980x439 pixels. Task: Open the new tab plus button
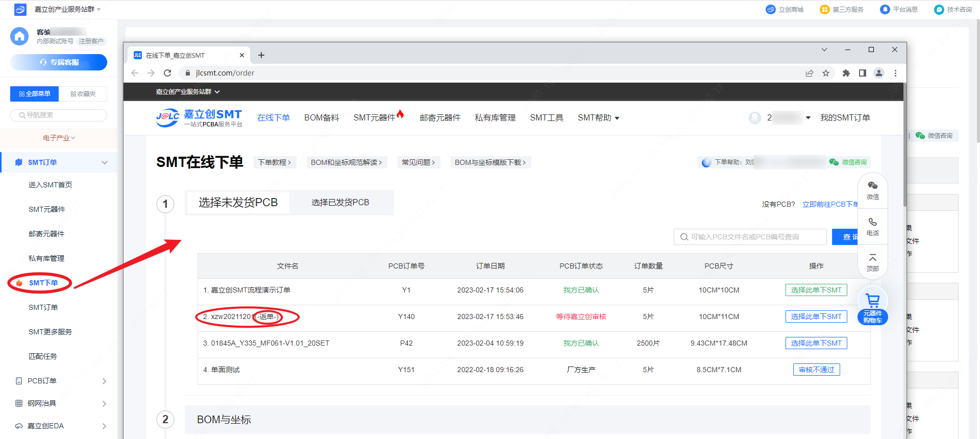(261, 55)
